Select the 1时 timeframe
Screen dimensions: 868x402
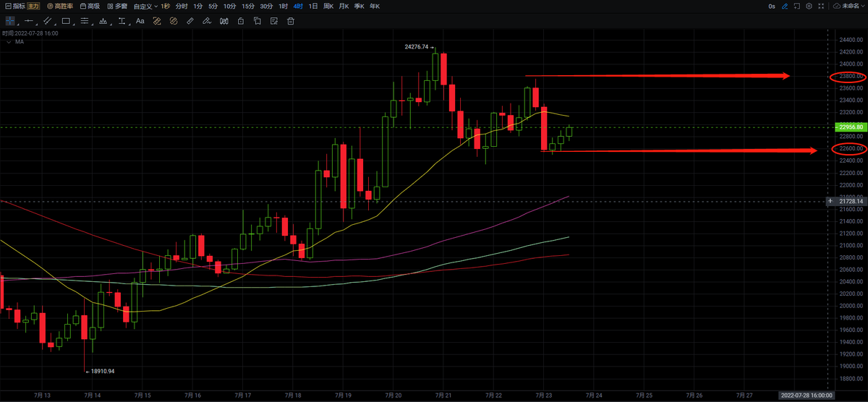point(283,6)
